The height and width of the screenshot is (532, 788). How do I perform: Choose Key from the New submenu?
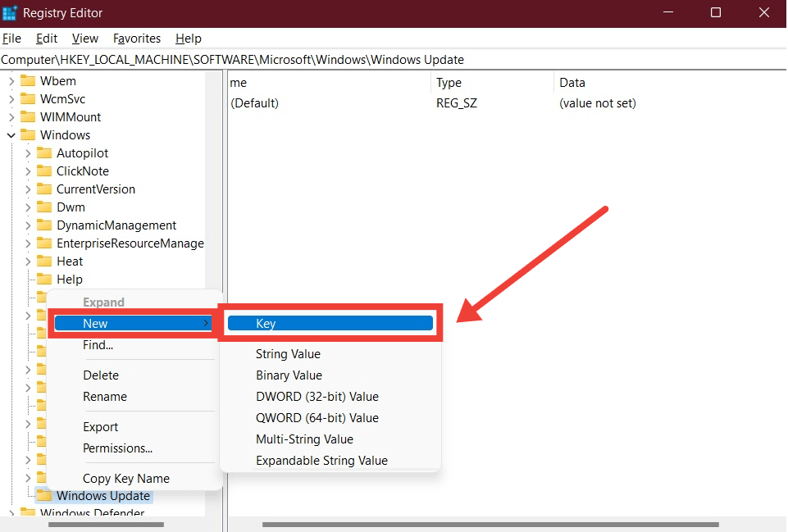330,324
